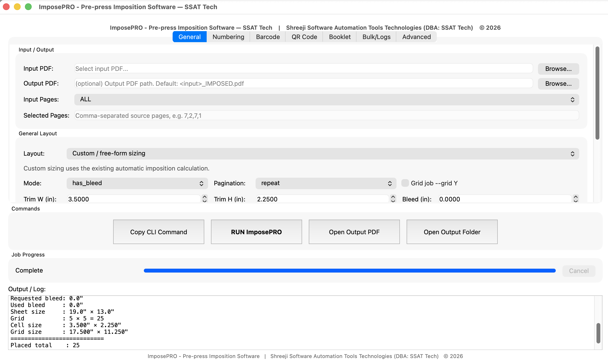Click the 'Grid size : 17.500"' log line
Image resolution: width=608 pixels, height=364 pixels.
pyautogui.click(x=69, y=332)
